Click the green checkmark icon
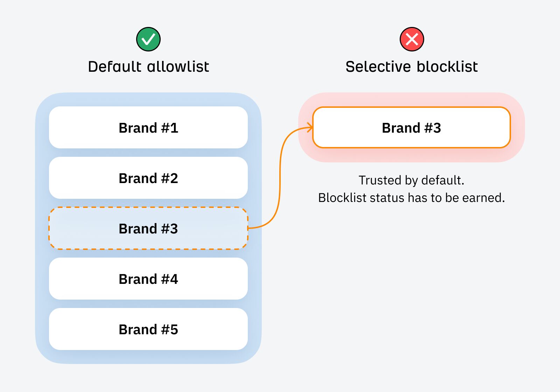 (148, 39)
